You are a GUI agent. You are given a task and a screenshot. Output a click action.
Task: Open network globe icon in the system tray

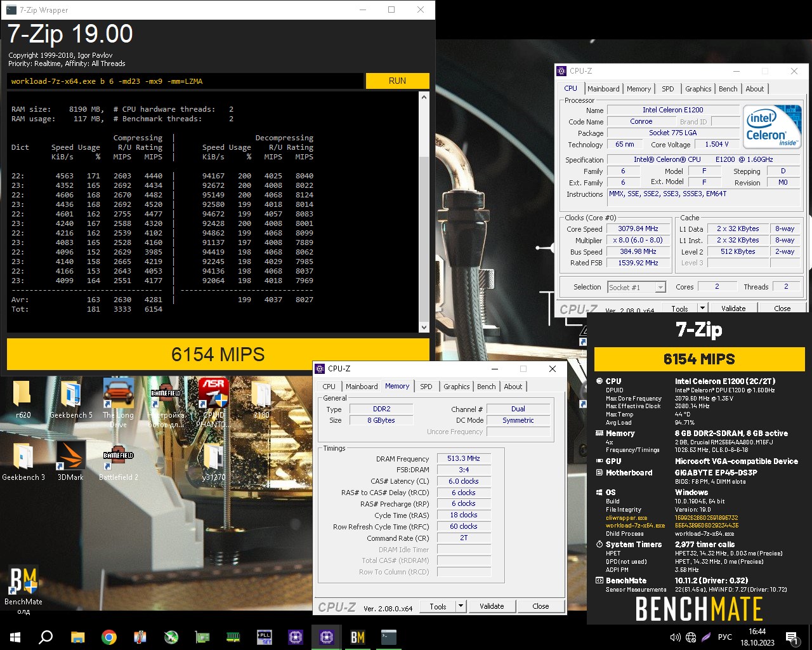point(691,637)
